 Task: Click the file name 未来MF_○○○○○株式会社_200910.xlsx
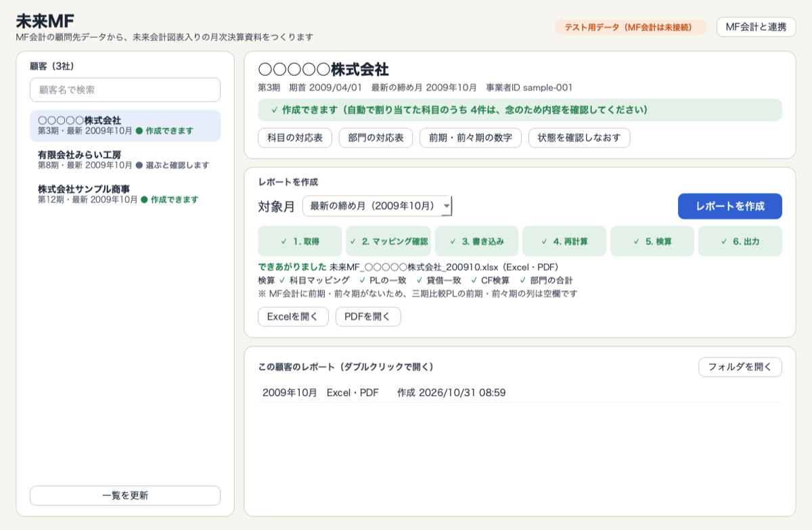click(413, 267)
